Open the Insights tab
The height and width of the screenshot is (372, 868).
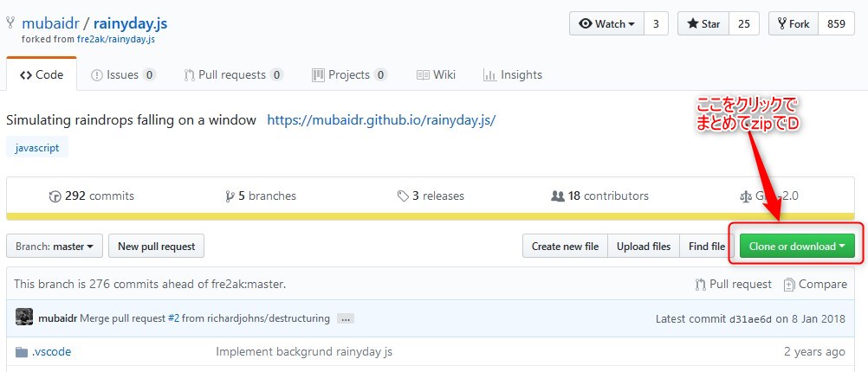click(513, 74)
